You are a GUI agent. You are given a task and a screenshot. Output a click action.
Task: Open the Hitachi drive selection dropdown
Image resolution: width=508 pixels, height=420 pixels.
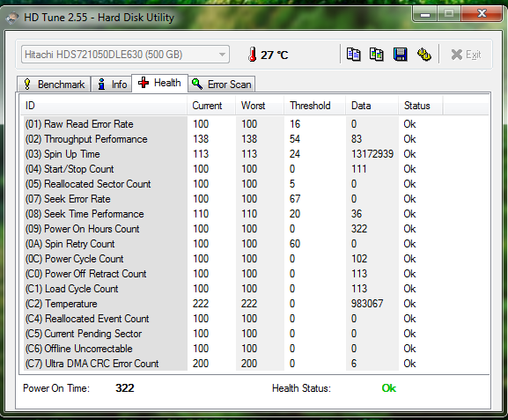tap(125, 55)
